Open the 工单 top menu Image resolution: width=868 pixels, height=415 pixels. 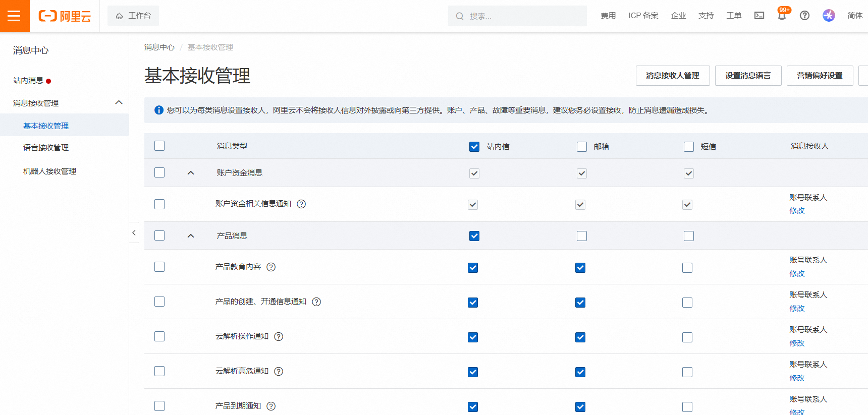(x=734, y=16)
